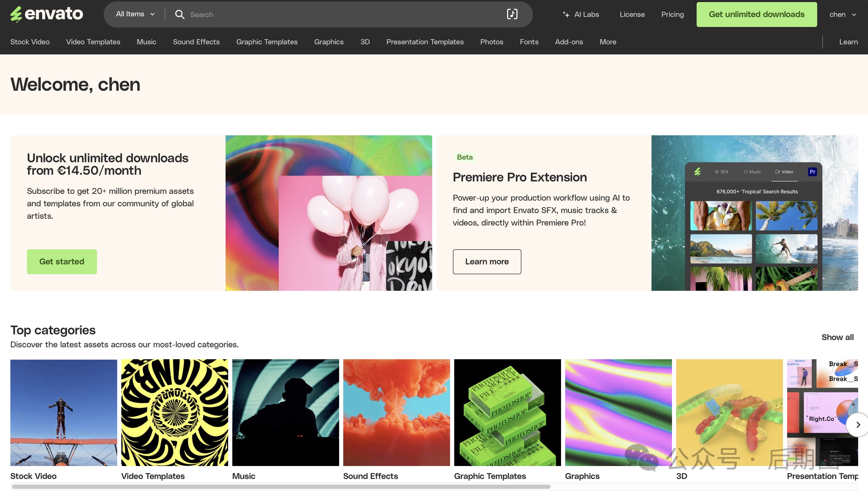This screenshot has width=868, height=494.
Task: Click the SFX tab in extension preview
Action: (722, 172)
